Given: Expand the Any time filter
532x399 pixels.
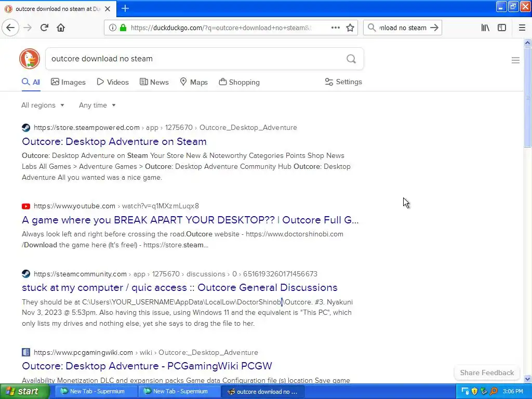Looking at the screenshot, I should (x=97, y=105).
